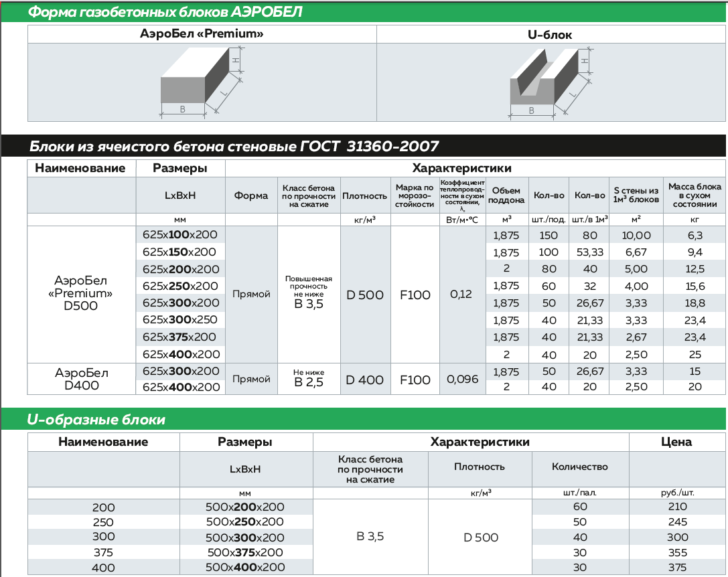
Task: Click the 'Марка по морозостойкости' column header
Action: 415,195
